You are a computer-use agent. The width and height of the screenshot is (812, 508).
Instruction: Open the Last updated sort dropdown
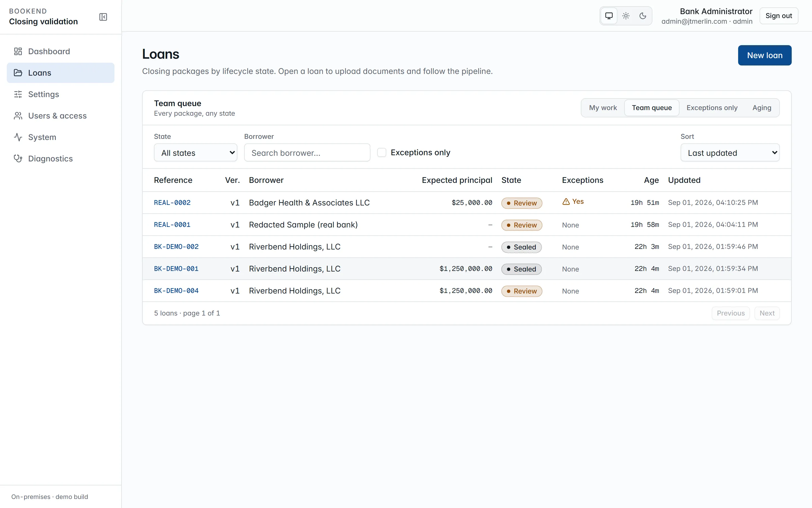[x=730, y=153]
